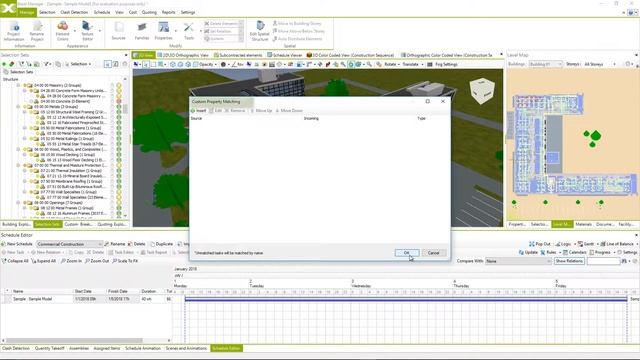The height and width of the screenshot is (360, 640).
Task: Toggle visibility circle for 08 00 00 Openings
Action: (x=119, y=203)
